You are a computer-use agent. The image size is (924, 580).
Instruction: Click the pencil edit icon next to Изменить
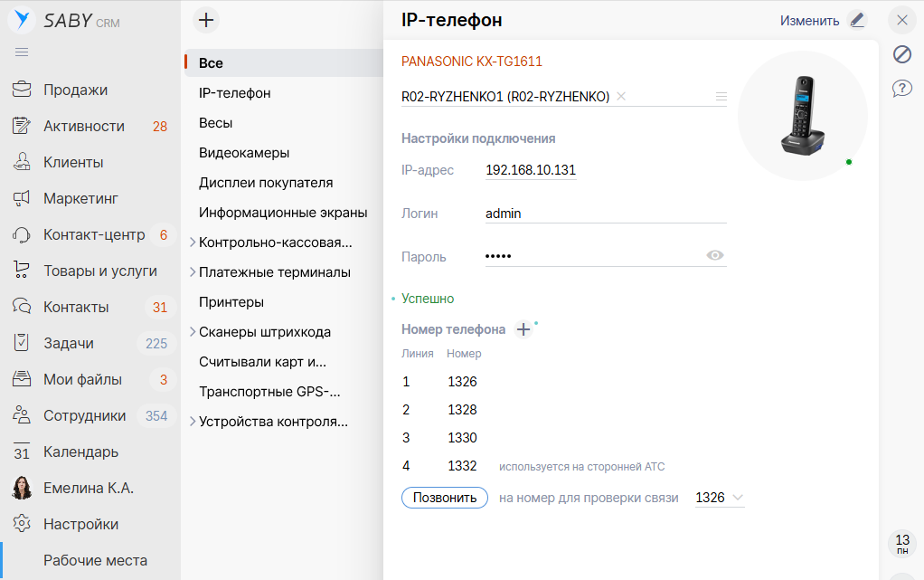pos(856,20)
